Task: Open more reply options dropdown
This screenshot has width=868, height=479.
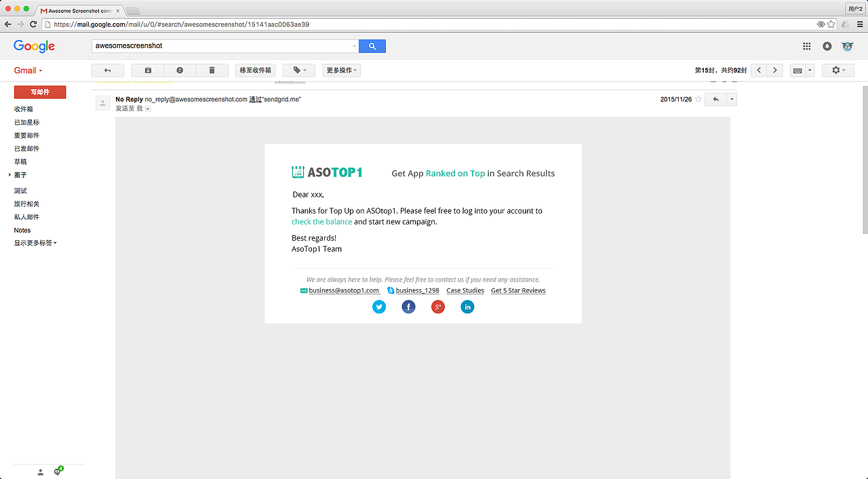Action: (x=732, y=99)
